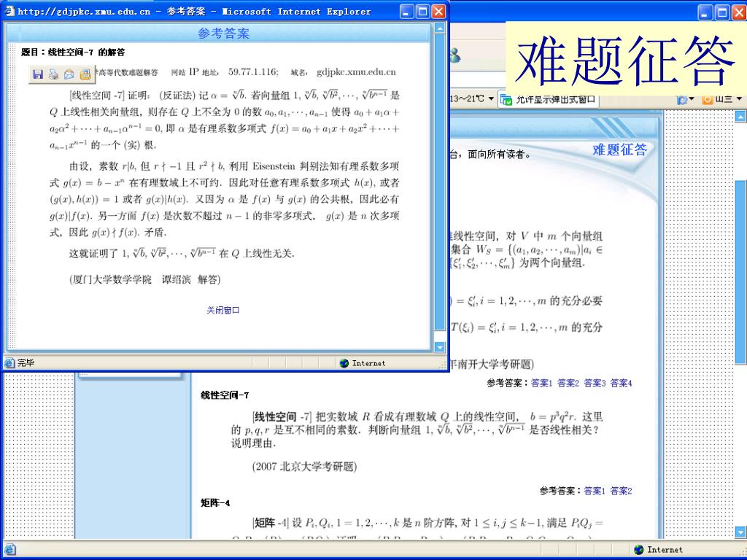Click 允许显示弹出式窗口 toolbar button

549,99
